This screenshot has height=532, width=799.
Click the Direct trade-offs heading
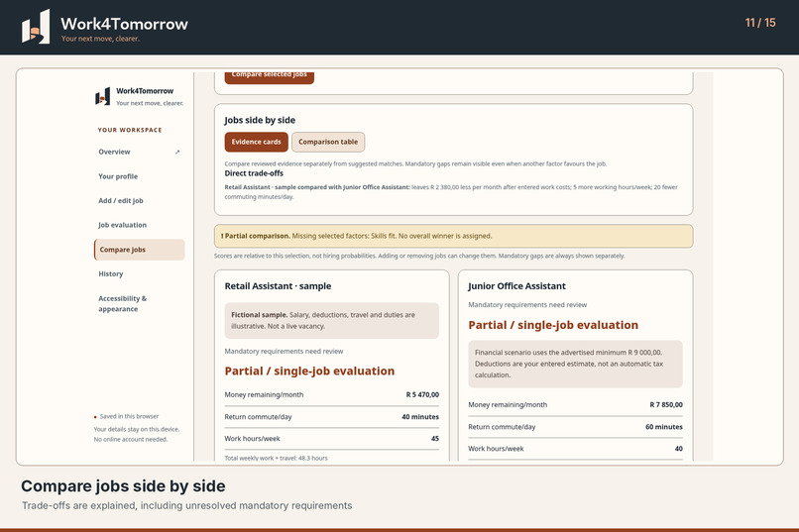coord(254,173)
